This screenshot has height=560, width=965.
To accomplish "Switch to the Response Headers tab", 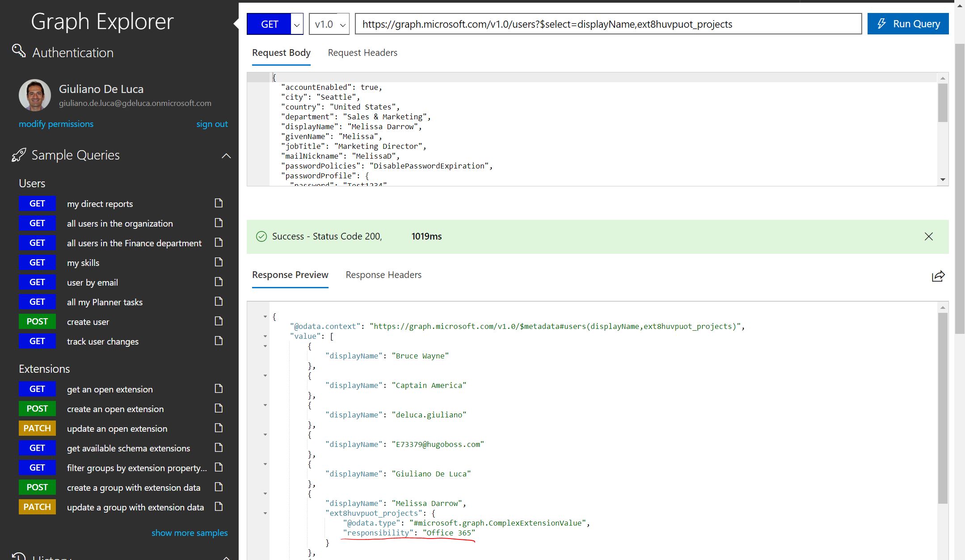I will tap(383, 275).
